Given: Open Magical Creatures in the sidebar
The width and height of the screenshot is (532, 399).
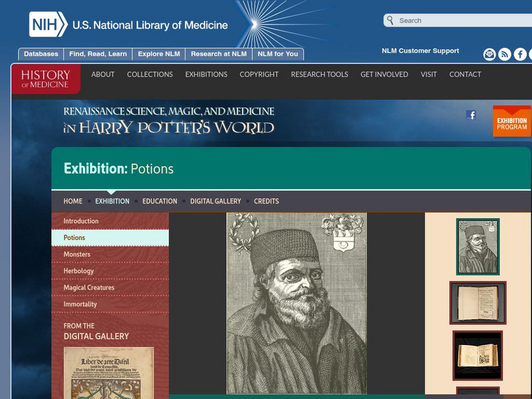Looking at the screenshot, I should (110, 287).
